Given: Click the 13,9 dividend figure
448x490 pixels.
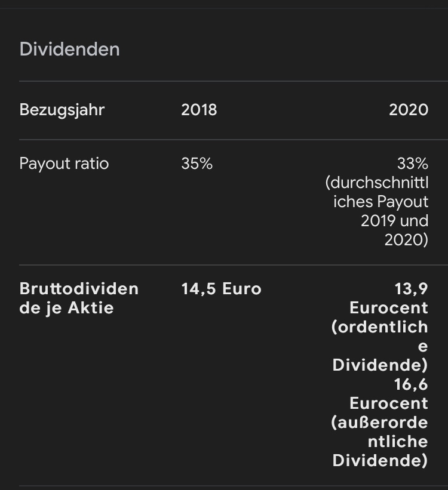Looking at the screenshot, I should pyautogui.click(x=411, y=289).
